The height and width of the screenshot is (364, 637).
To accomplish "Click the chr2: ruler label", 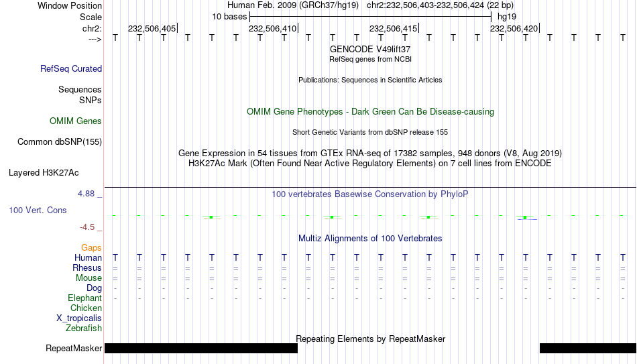I will (93, 28).
